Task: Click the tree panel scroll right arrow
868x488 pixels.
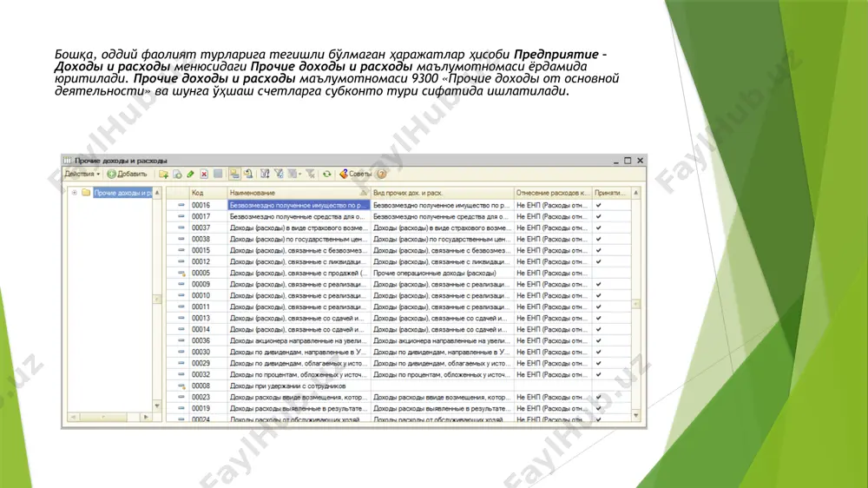Action: pos(146,417)
